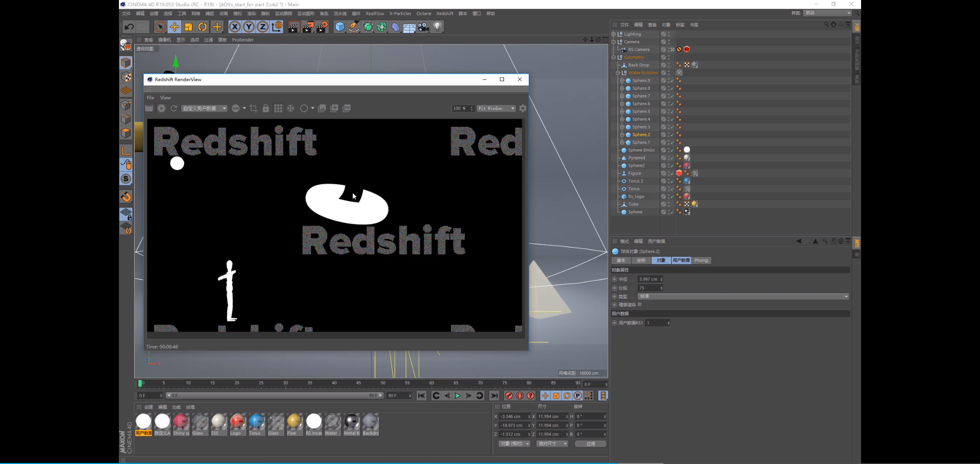The image size is (980, 464).
Task: Click the 应用 apply button
Action: pos(591,444)
